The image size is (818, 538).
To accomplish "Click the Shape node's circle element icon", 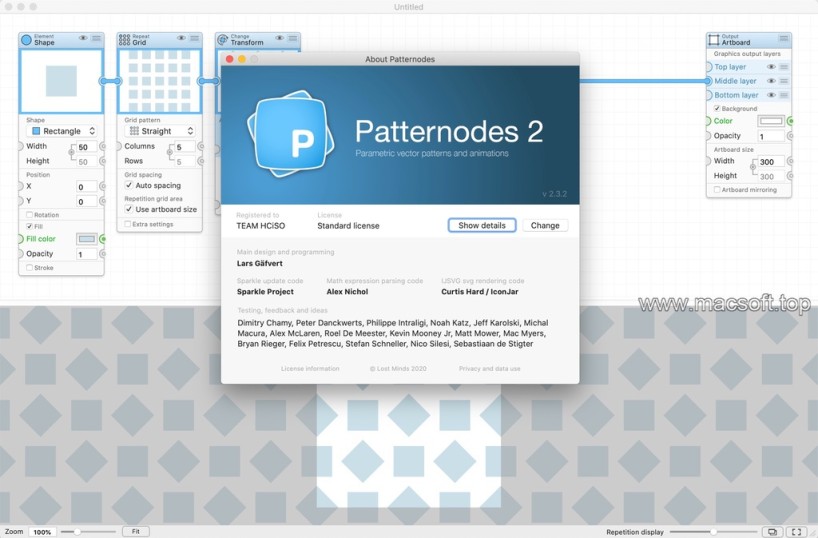I will 27,39.
